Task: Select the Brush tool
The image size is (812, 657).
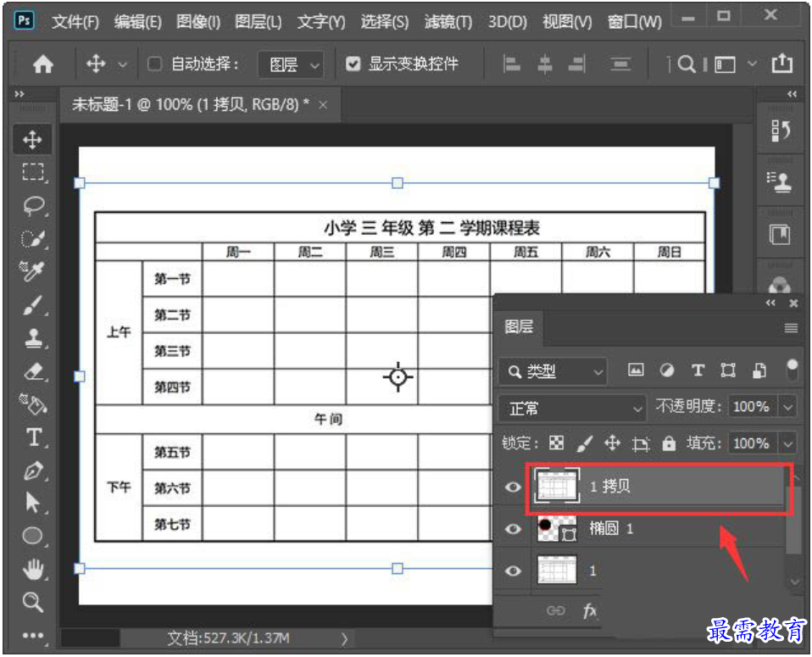Action: pos(32,304)
